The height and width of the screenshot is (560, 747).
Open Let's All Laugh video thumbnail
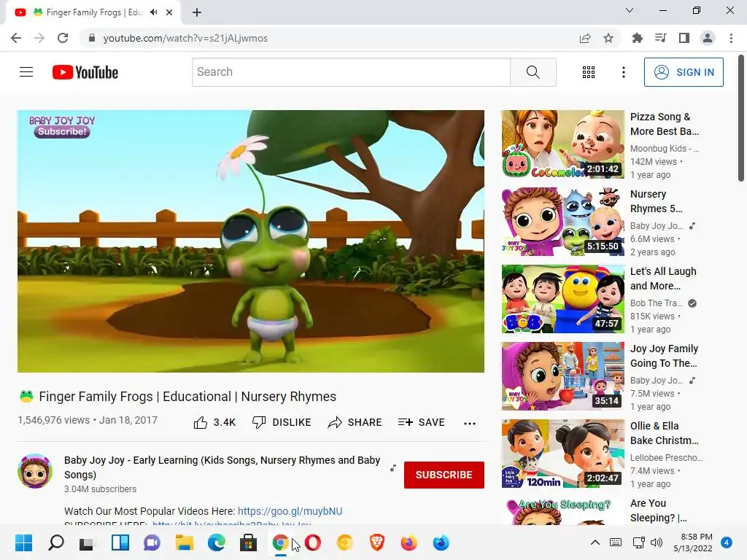point(562,299)
